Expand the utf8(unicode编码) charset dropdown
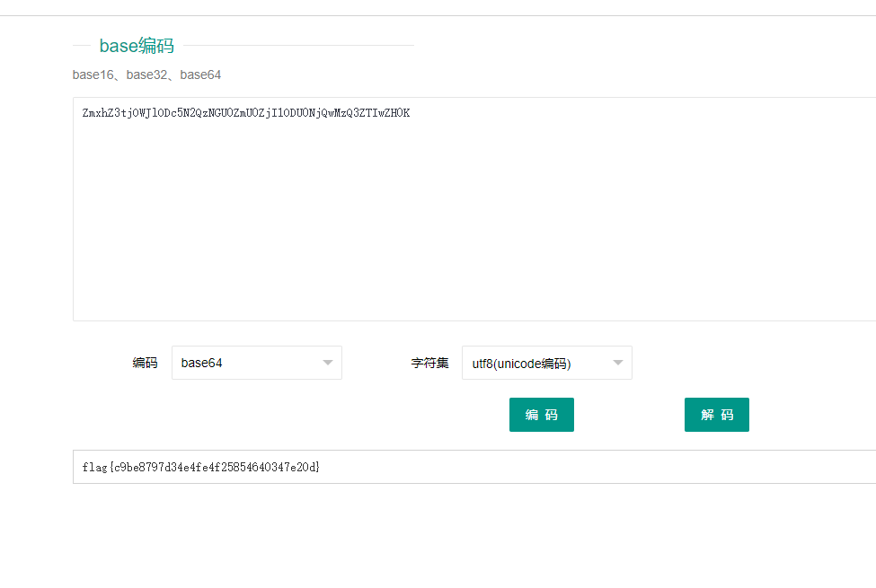This screenshot has height=588, width=876. [546, 363]
